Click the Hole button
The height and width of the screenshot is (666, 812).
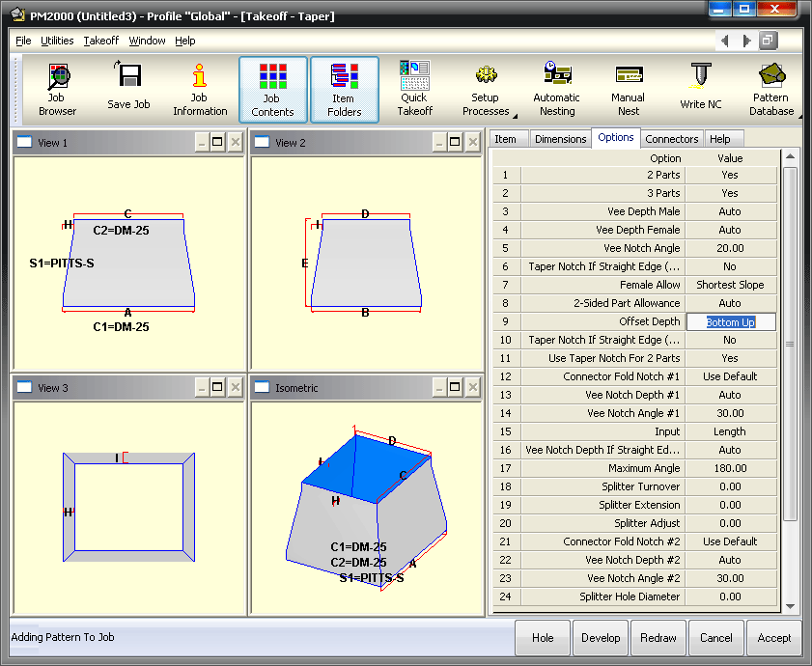pyautogui.click(x=543, y=637)
